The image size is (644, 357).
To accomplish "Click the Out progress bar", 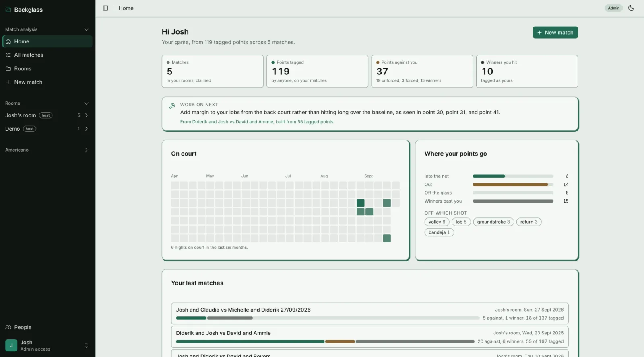I will point(513,185).
